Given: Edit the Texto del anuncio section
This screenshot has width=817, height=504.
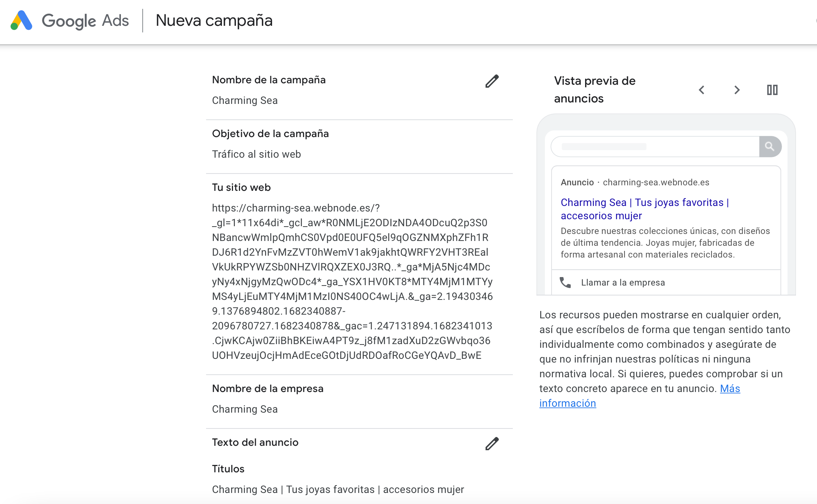Looking at the screenshot, I should click(492, 444).
